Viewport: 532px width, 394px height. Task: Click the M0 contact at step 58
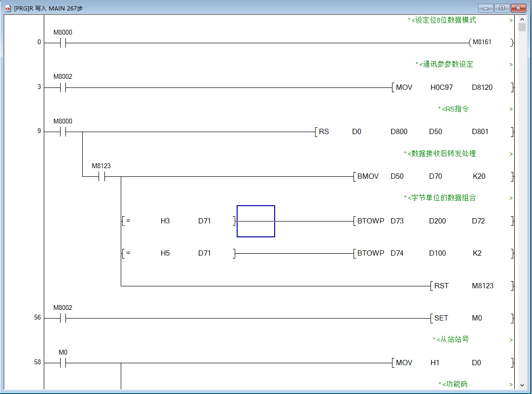click(63, 363)
